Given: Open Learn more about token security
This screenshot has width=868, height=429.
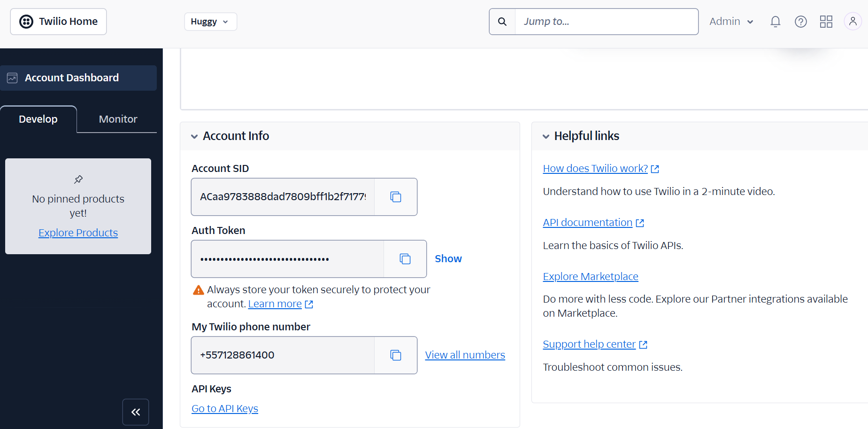Looking at the screenshot, I should coord(280,304).
